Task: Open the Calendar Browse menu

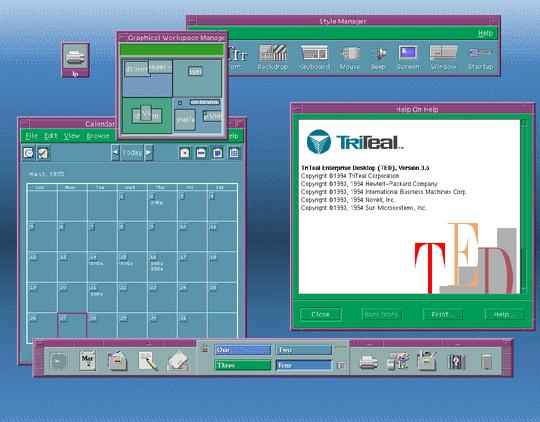Action: tap(98, 136)
